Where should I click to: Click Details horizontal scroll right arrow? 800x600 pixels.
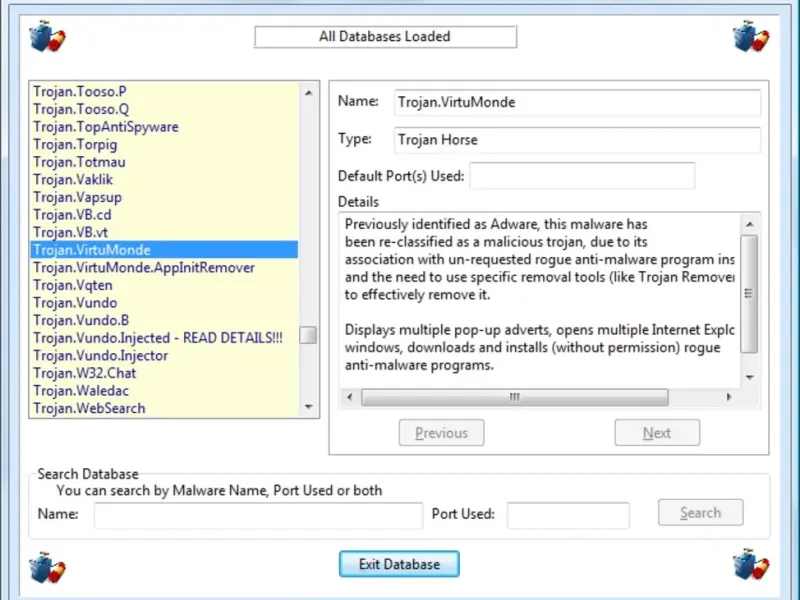729,397
